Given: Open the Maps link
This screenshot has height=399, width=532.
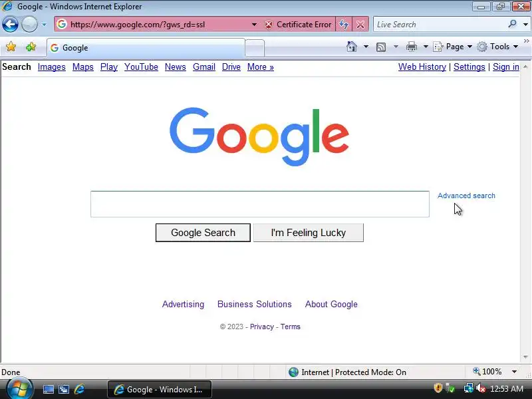Looking at the screenshot, I should tap(82, 67).
